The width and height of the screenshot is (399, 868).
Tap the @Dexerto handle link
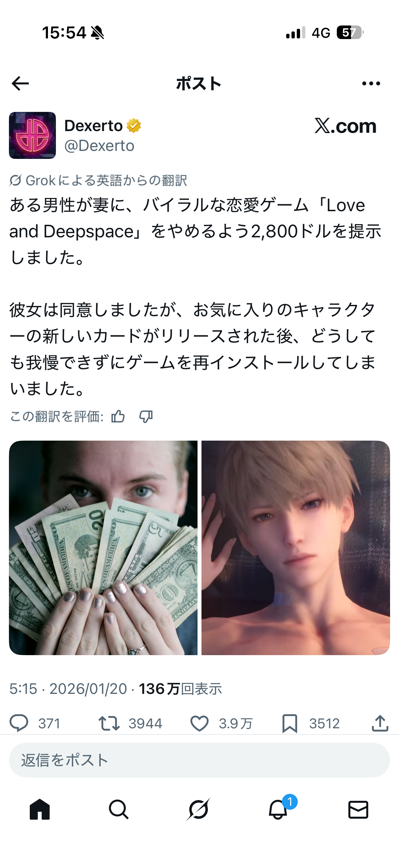tap(99, 146)
